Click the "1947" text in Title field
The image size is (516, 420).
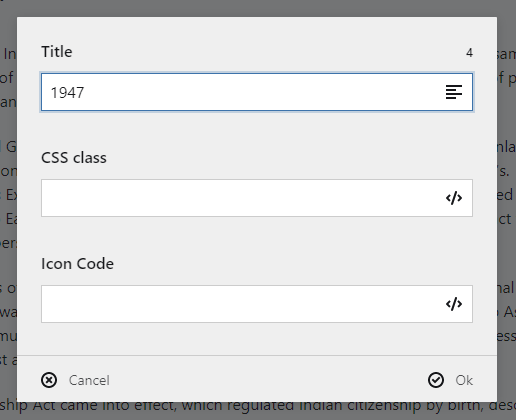(67, 93)
